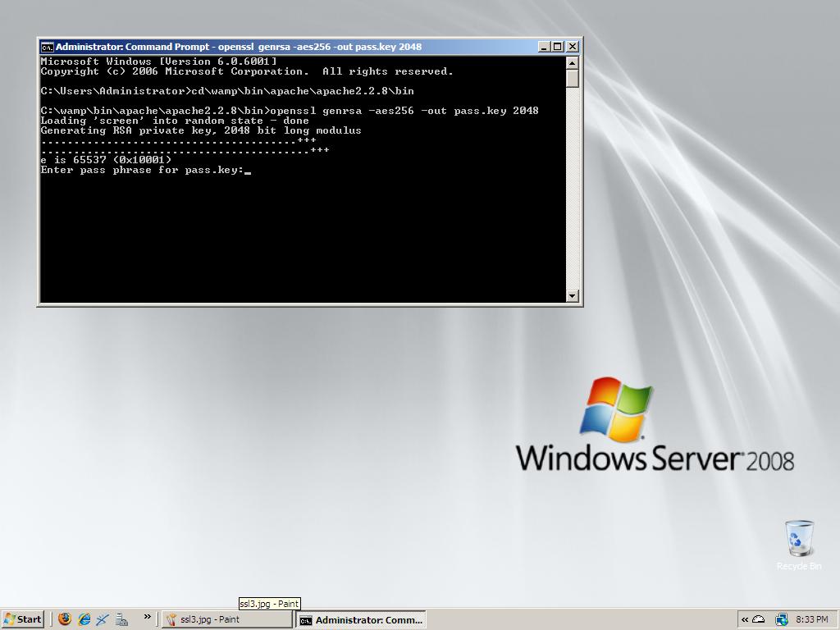Expand hidden Quick Launch items chevron

(x=148, y=617)
